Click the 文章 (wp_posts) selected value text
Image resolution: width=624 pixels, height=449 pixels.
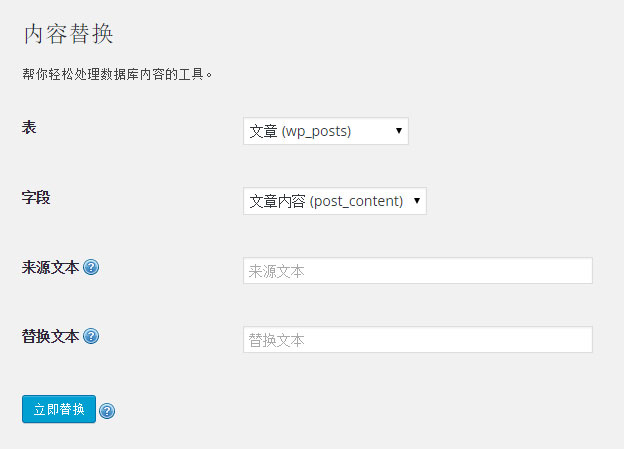[x=300, y=131]
